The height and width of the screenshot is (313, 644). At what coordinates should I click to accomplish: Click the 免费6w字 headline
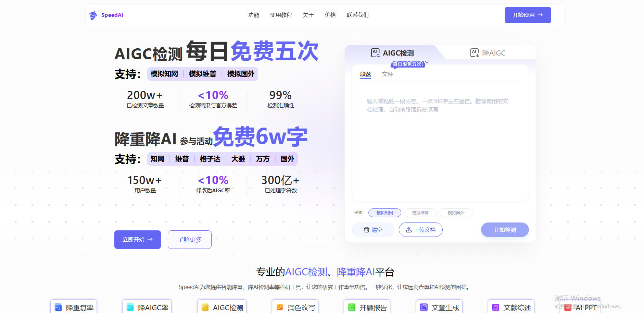tap(260, 136)
